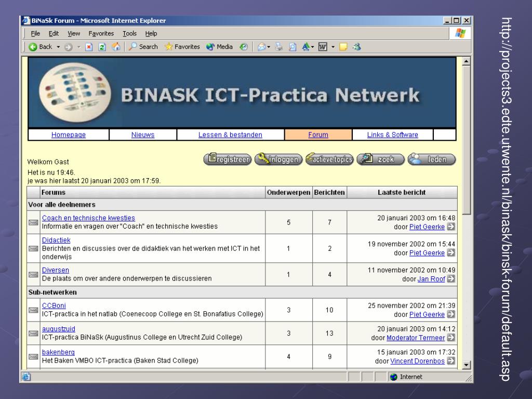Open the augustzuid forum link
Viewport: 532px width, 399px height.
(59, 329)
